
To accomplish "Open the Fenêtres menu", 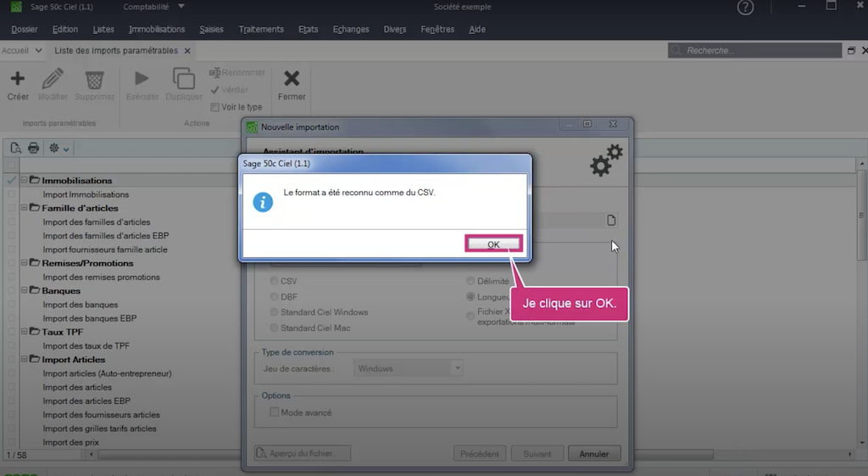I will coord(437,30).
